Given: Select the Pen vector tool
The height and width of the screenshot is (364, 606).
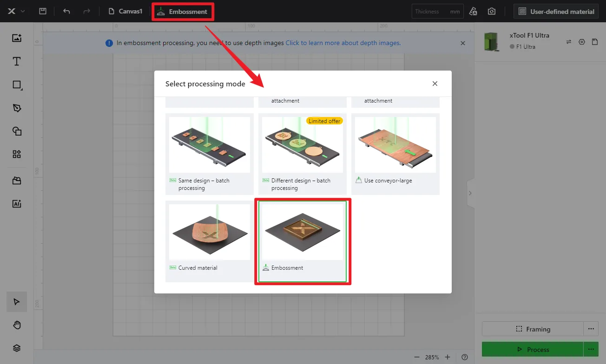Looking at the screenshot, I should [x=17, y=108].
